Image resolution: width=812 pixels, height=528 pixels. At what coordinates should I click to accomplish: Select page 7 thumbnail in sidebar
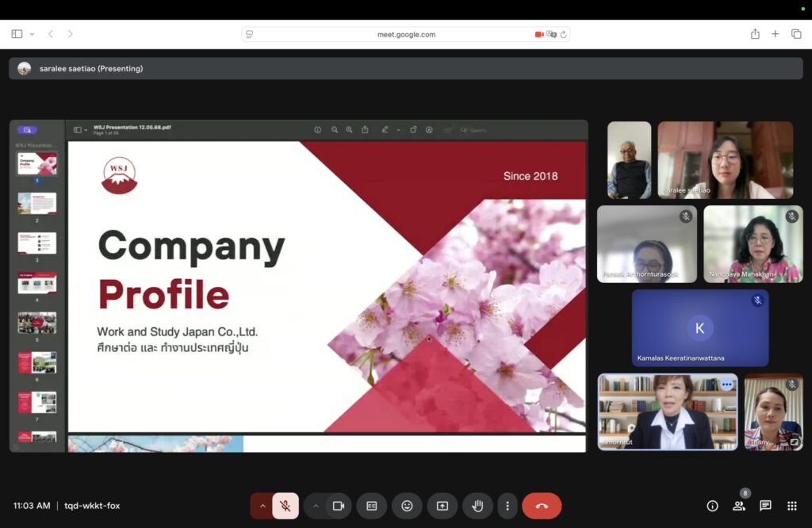(37, 403)
